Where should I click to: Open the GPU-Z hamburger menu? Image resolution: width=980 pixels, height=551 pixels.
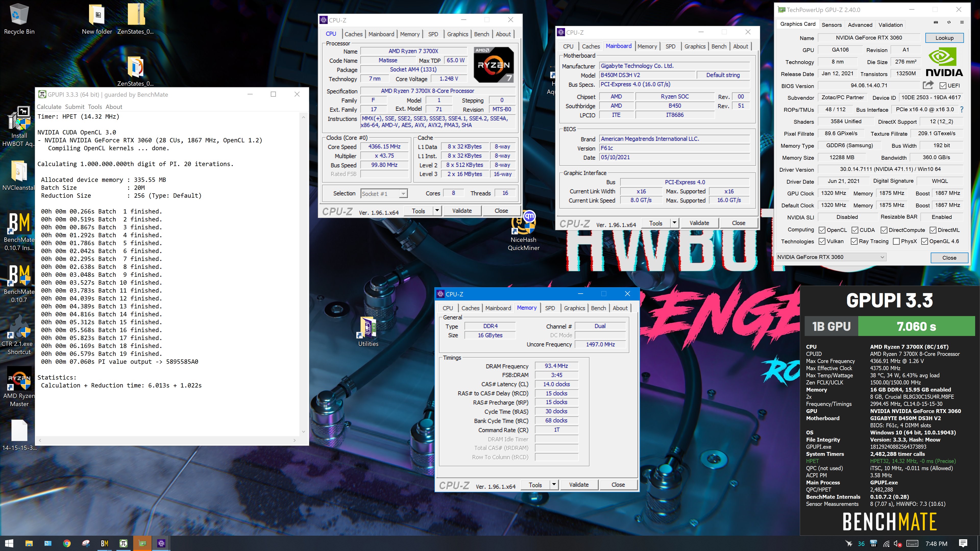point(962,22)
